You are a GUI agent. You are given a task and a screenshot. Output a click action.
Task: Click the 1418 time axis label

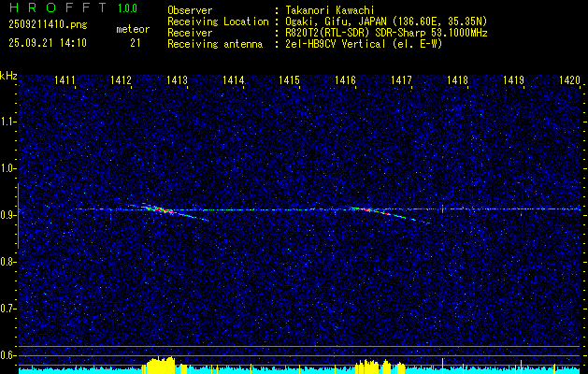[x=457, y=79]
